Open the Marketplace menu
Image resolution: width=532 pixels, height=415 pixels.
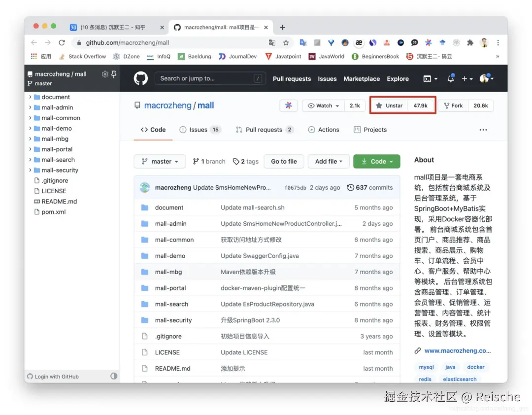click(x=362, y=79)
